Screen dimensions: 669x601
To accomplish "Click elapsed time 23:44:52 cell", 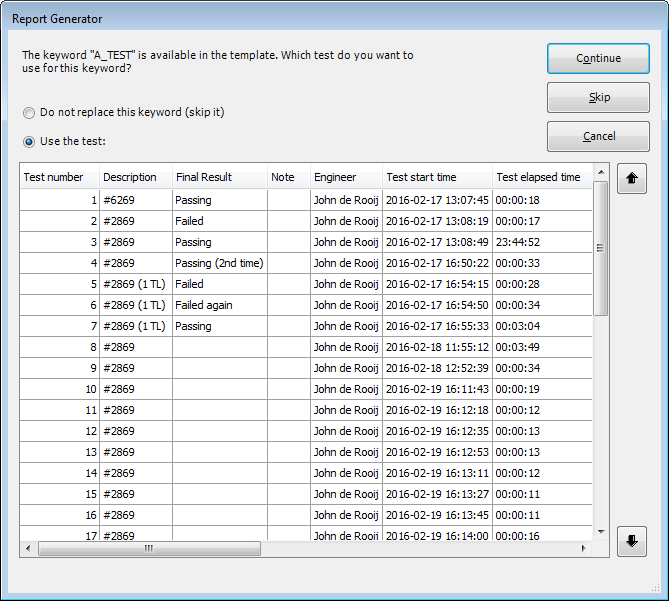I will pyautogui.click(x=542, y=242).
